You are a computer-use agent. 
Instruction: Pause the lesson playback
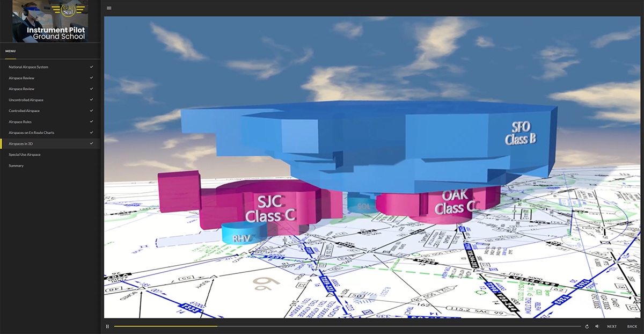click(107, 326)
